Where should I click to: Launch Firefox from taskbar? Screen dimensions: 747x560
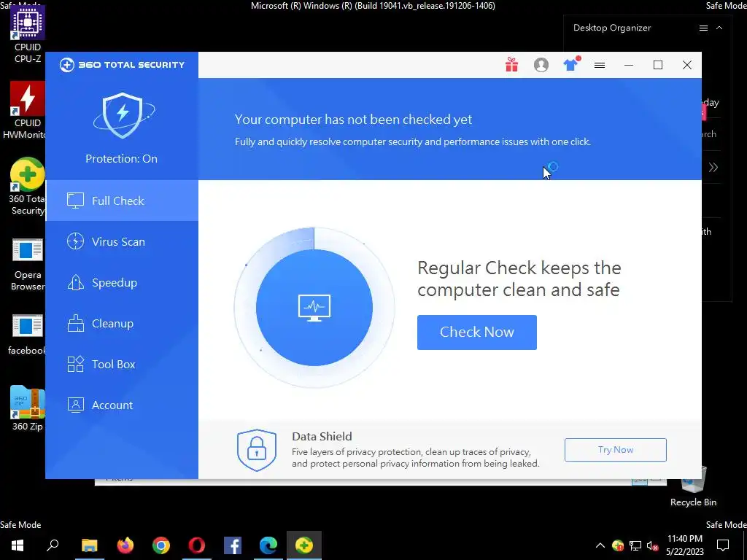(125, 545)
